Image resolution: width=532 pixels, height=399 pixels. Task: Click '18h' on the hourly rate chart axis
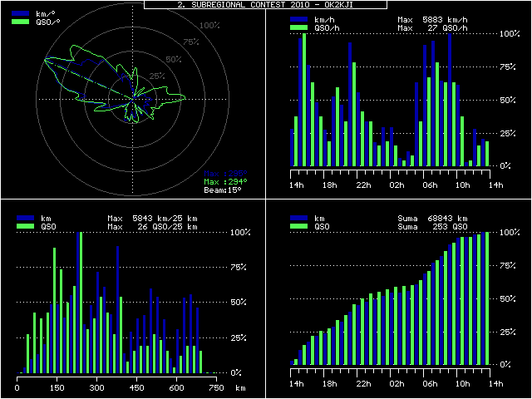click(330, 185)
